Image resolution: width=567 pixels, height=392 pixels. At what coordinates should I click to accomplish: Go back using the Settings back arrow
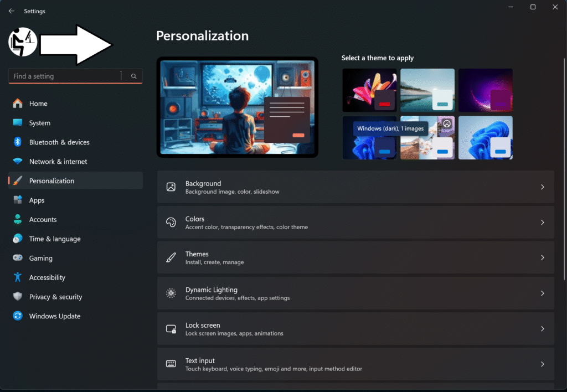pyautogui.click(x=12, y=11)
